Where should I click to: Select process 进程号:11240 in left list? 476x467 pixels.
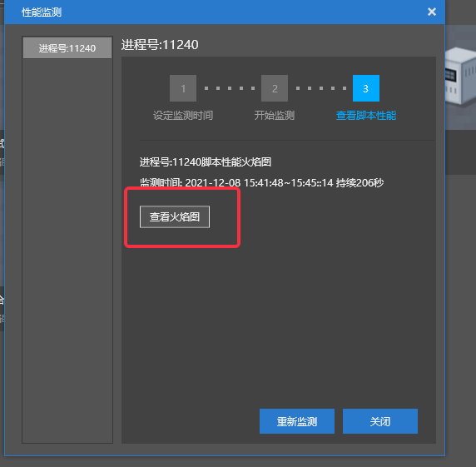pyautogui.click(x=67, y=48)
